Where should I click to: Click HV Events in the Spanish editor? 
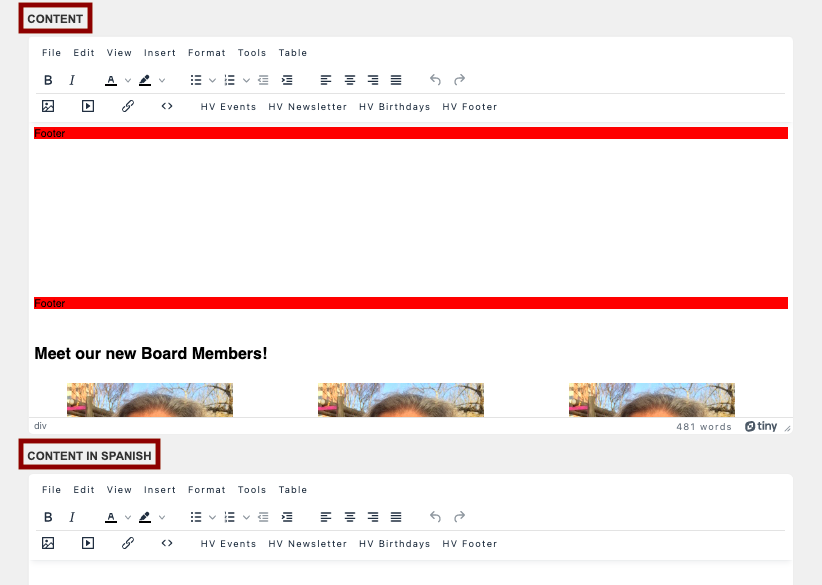pyautogui.click(x=228, y=544)
